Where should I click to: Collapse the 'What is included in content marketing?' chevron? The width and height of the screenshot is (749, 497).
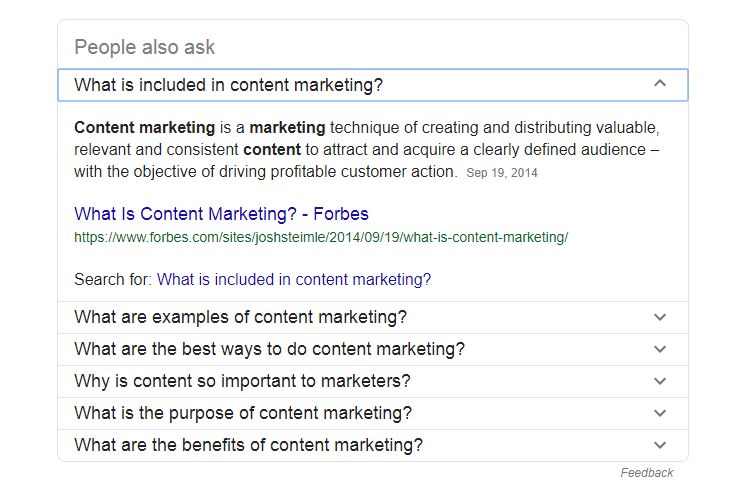click(x=660, y=84)
